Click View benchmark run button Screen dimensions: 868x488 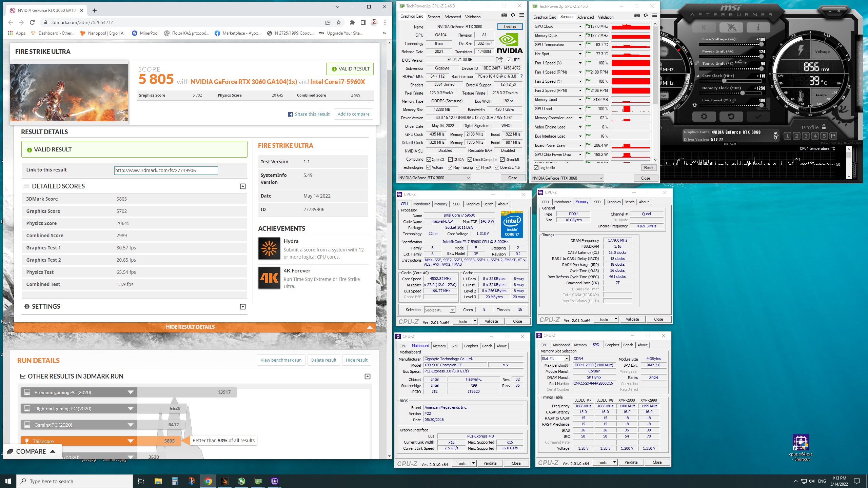281,360
